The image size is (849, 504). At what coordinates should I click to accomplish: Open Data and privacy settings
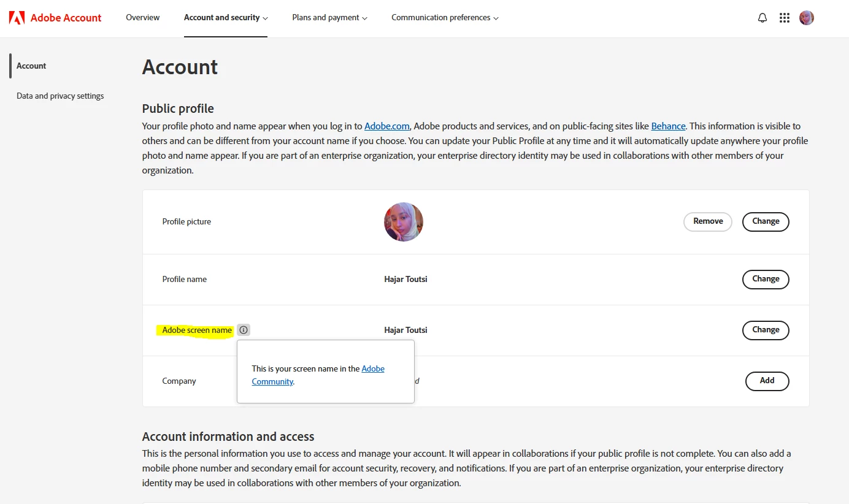pyautogui.click(x=60, y=96)
